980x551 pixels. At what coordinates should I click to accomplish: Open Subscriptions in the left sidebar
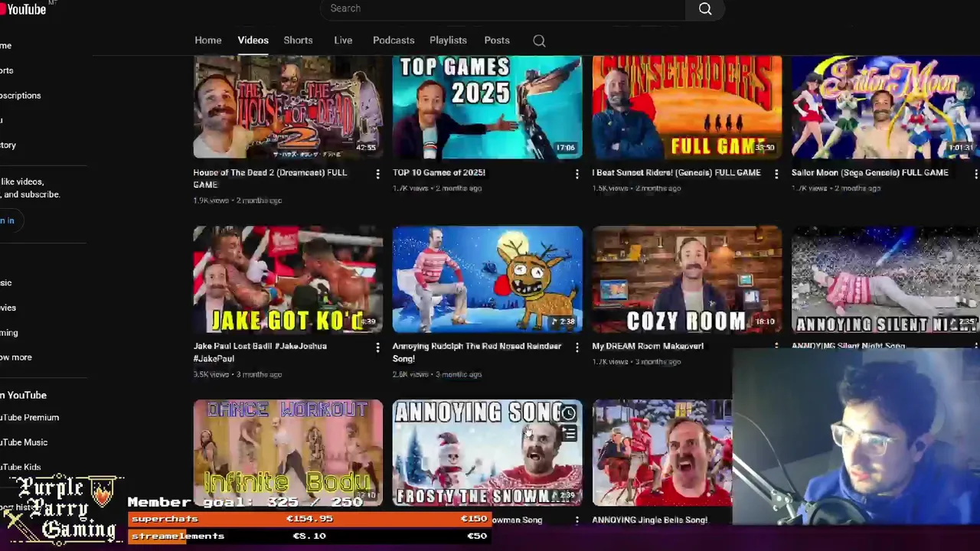(21, 96)
